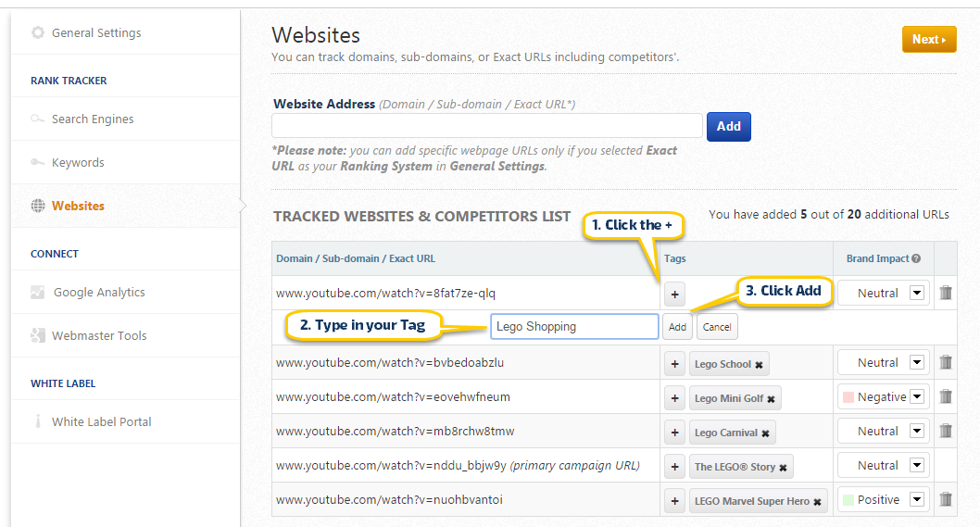Delete the first YouTube URL row
The image size is (980, 527).
pyautogui.click(x=946, y=293)
